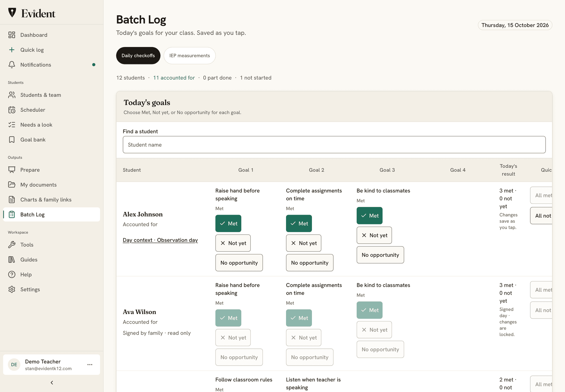Open Notifications via the bell icon

pos(12,65)
